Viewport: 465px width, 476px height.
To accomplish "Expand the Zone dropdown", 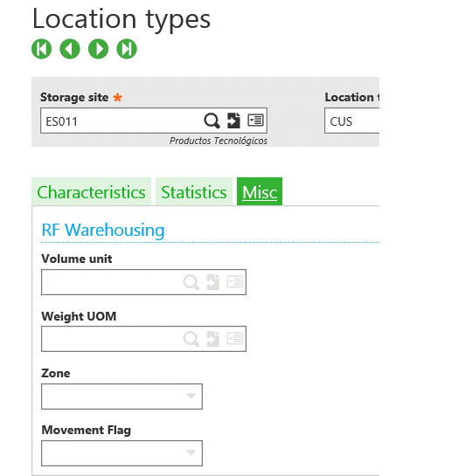I will [191, 396].
